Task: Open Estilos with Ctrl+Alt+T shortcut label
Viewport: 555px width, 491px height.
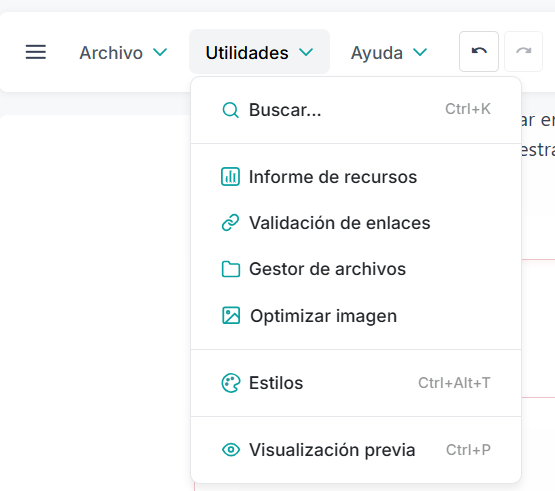Action: click(356, 383)
